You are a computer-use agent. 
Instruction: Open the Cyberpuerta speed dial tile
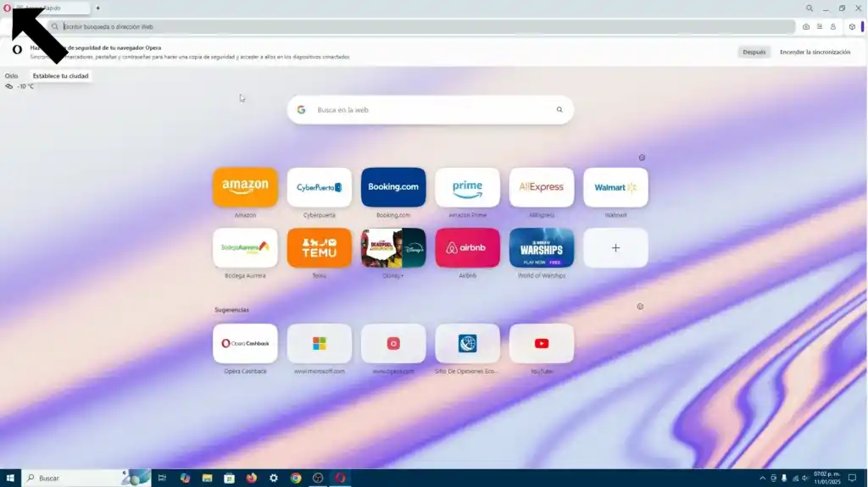point(320,187)
